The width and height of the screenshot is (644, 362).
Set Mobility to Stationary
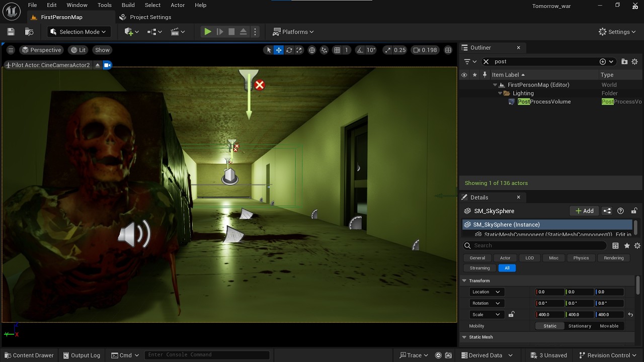[580, 326]
